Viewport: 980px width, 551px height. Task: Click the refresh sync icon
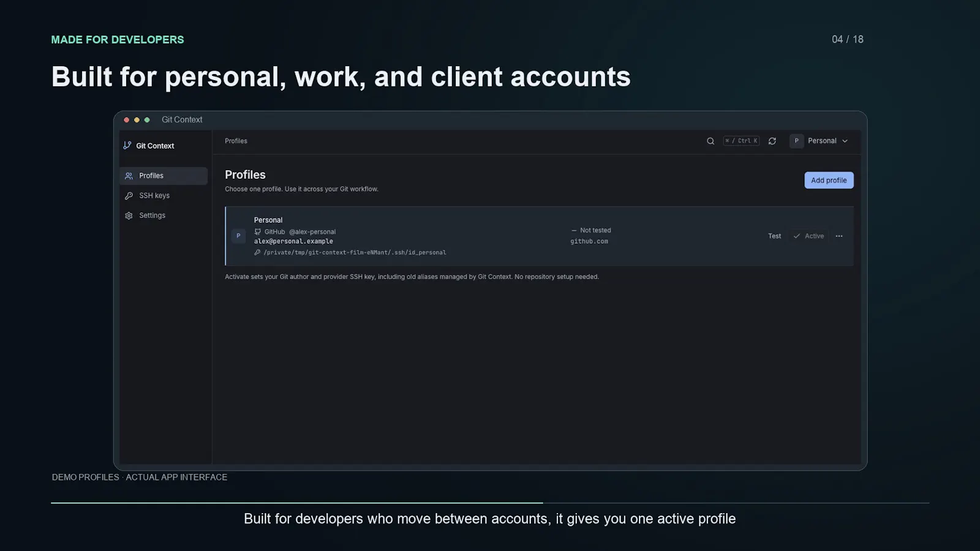(x=772, y=141)
